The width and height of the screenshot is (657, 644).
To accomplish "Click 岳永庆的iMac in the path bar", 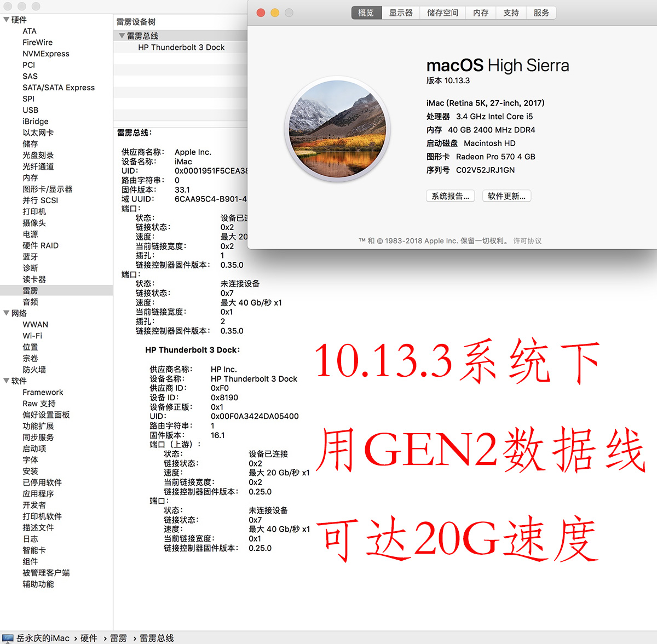I will [x=43, y=638].
